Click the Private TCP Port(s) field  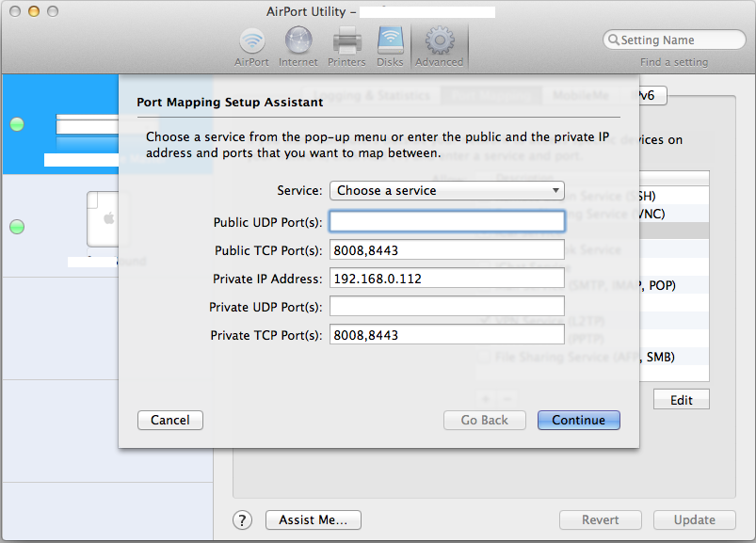point(447,335)
